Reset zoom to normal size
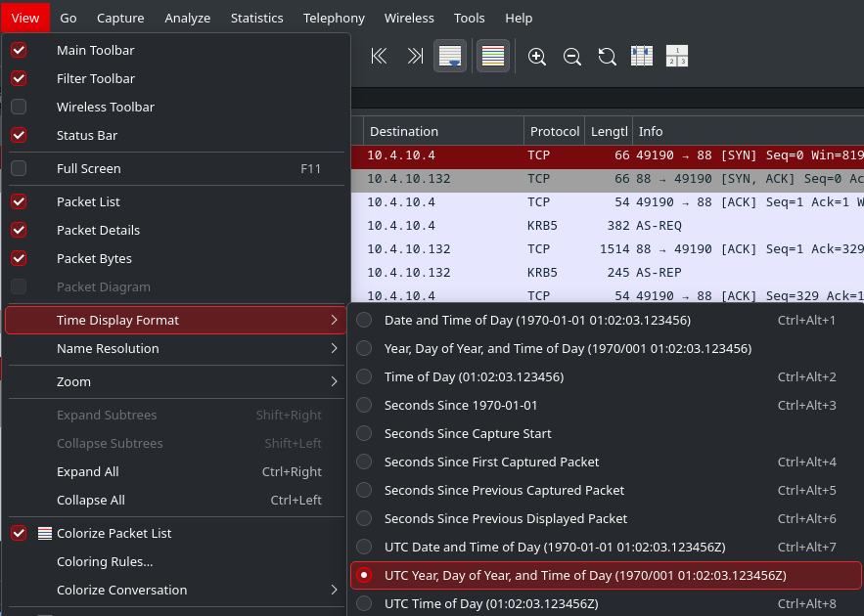Image resolution: width=864 pixels, height=616 pixels. click(x=607, y=56)
